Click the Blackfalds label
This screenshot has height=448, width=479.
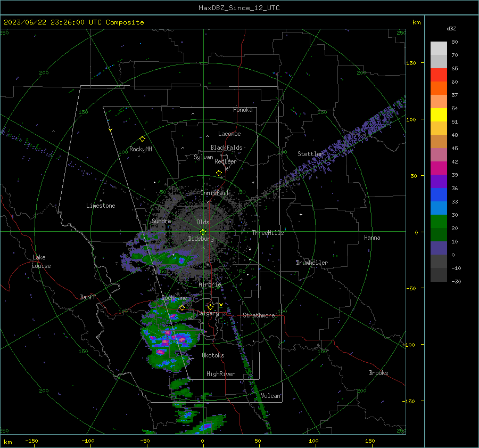click(226, 148)
